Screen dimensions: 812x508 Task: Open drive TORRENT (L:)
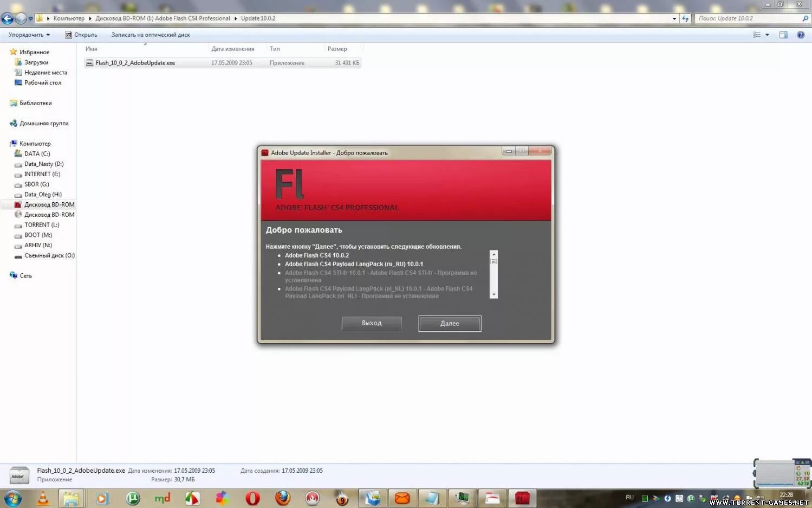pyautogui.click(x=42, y=225)
